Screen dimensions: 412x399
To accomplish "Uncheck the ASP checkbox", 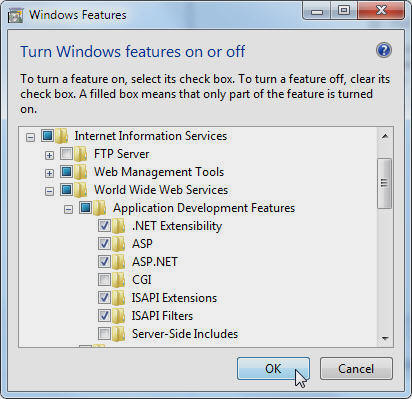I will pos(104,243).
